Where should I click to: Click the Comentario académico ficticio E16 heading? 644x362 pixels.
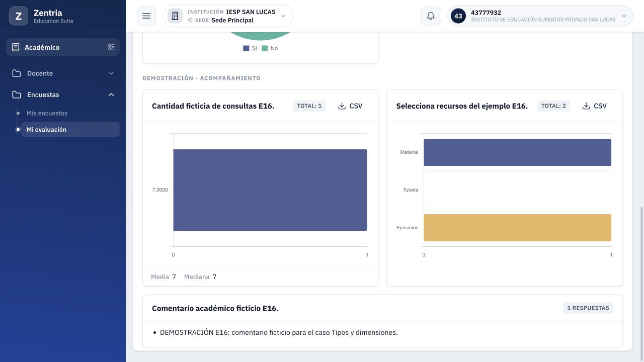click(215, 308)
